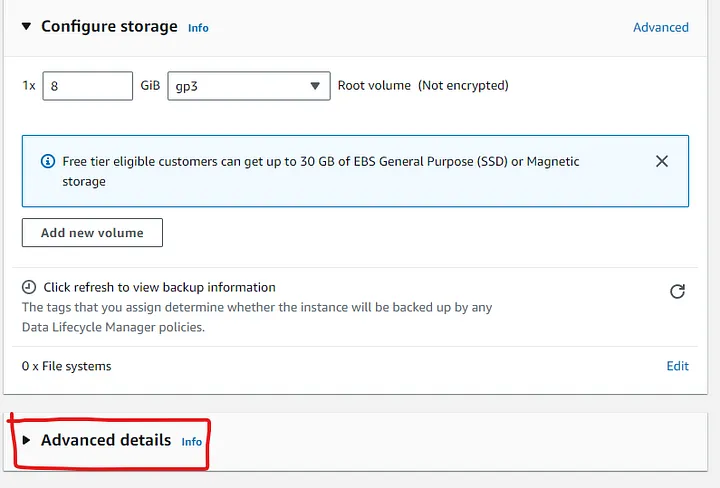Image resolution: width=720 pixels, height=488 pixels.
Task: Open Info link beside Configure storage
Action: (198, 28)
